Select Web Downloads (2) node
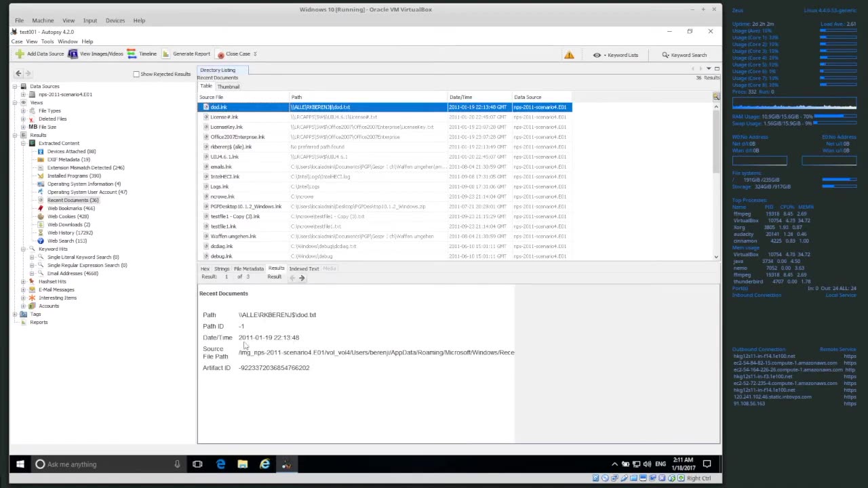The width and height of the screenshot is (868, 488). click(68, 224)
